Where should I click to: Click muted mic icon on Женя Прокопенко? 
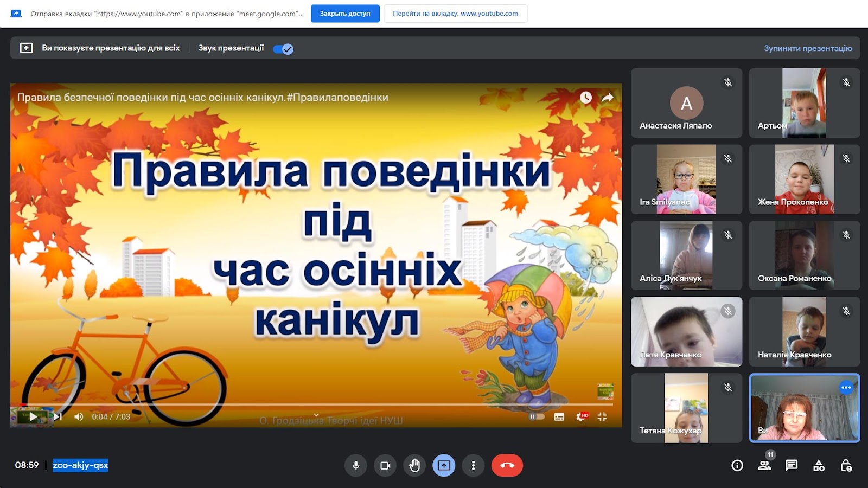(846, 158)
